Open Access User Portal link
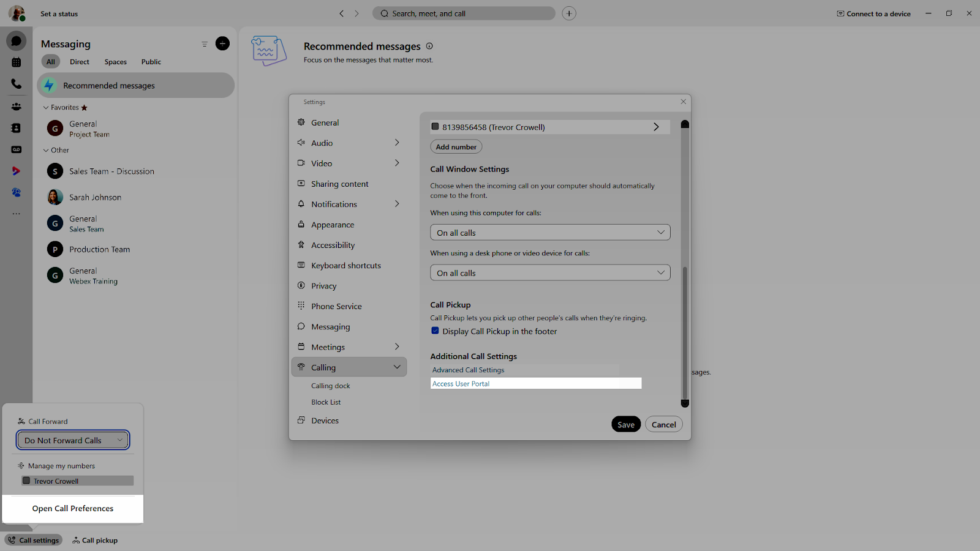Screen dimensions: 980x551 point(461,384)
